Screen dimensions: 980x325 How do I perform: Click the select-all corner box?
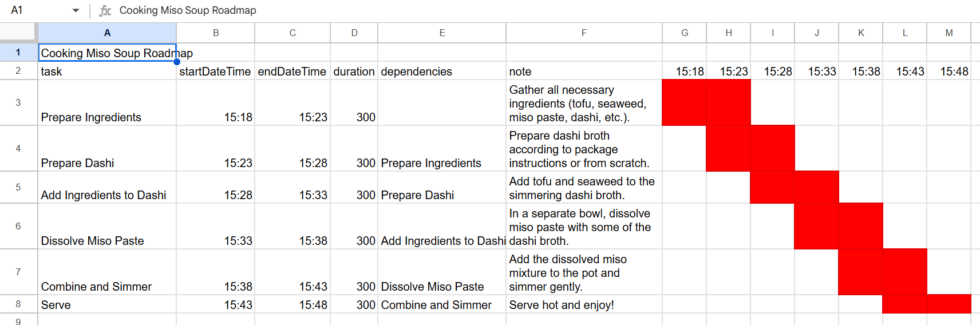tap(18, 33)
